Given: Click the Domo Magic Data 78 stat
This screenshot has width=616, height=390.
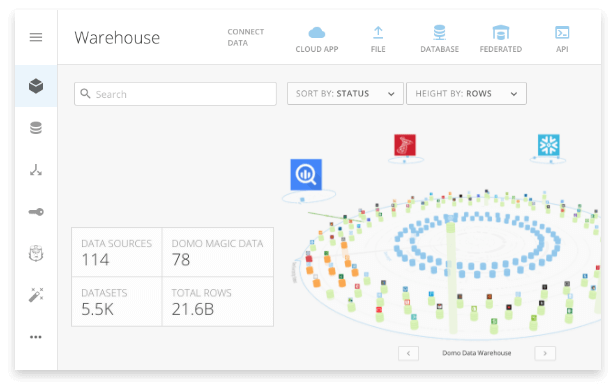Looking at the screenshot, I should pyautogui.click(x=218, y=252).
